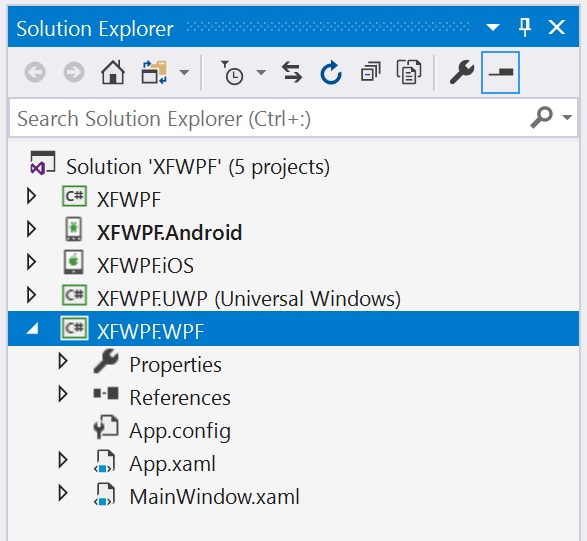The image size is (587, 541).
Task: Click the search magnifier icon
Action: [x=541, y=118]
